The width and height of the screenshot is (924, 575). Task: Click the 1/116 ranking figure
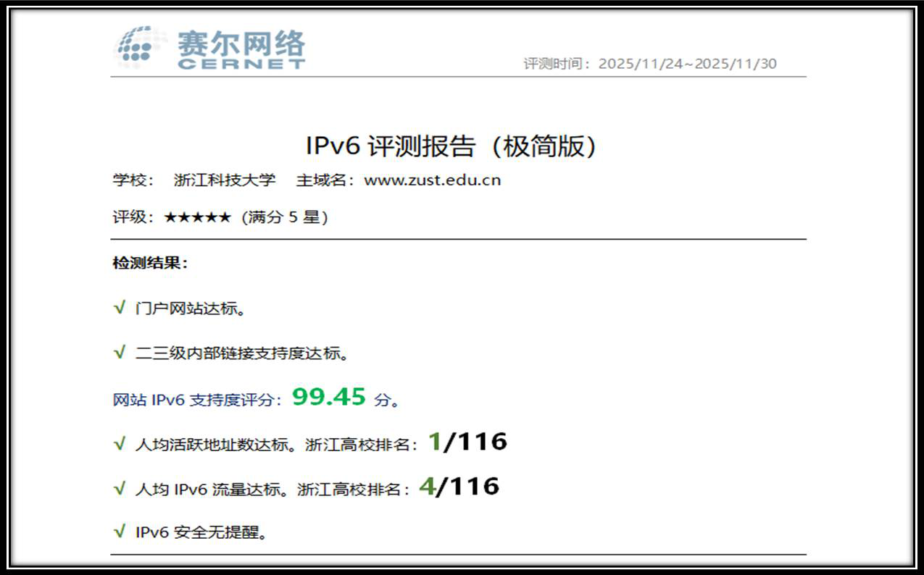[467, 442]
